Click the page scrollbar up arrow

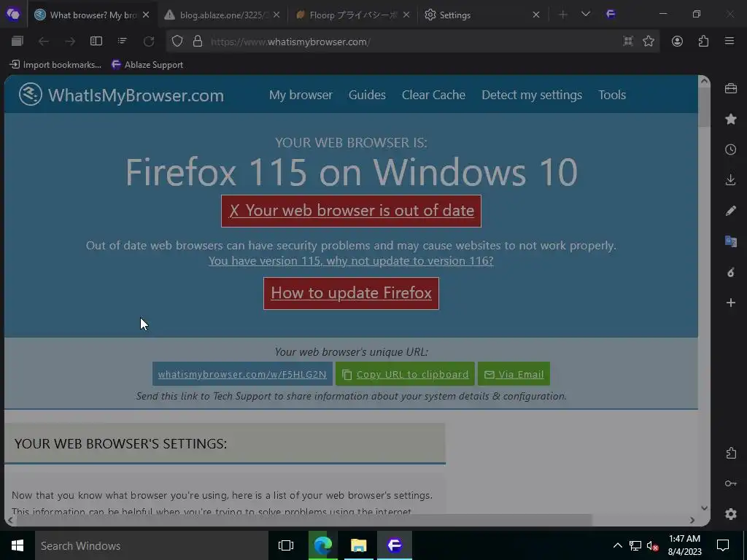point(704,82)
